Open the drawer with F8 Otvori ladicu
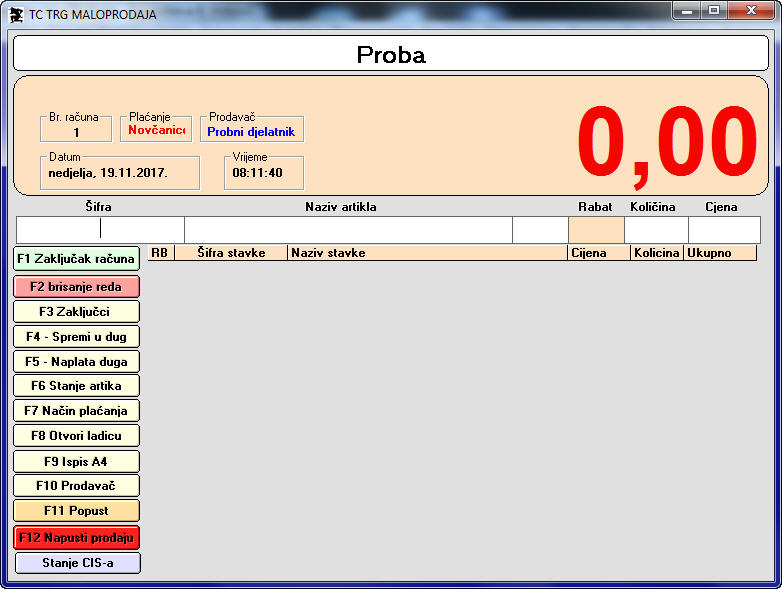782x589 pixels. point(76,436)
